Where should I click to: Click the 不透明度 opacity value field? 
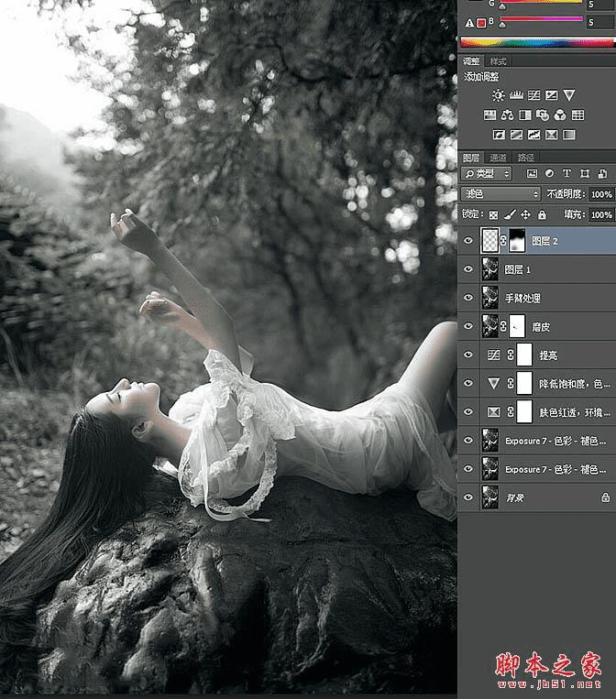(601, 194)
